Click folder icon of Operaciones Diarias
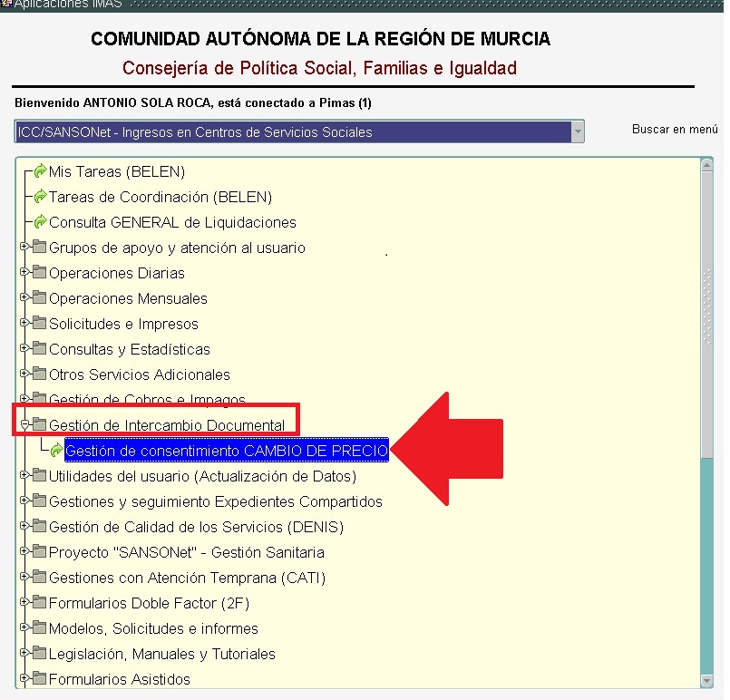The image size is (730, 700). (39, 273)
